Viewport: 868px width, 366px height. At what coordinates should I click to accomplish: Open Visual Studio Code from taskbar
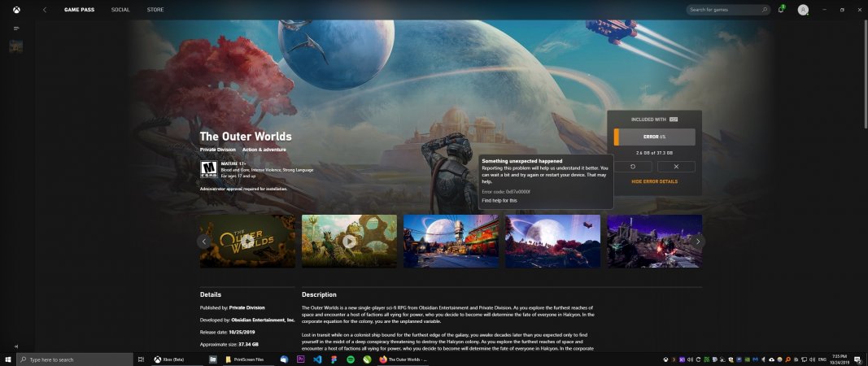(x=317, y=359)
